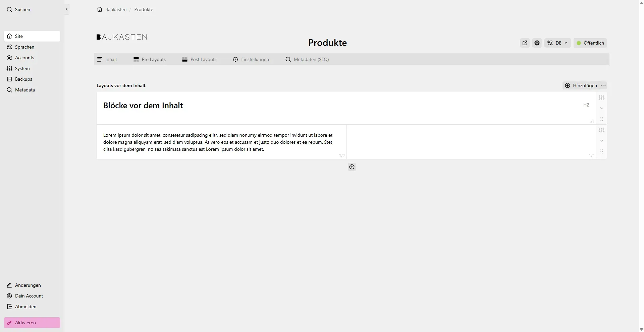
Task: Expand the two-column layout chevron
Action: pos(602,141)
